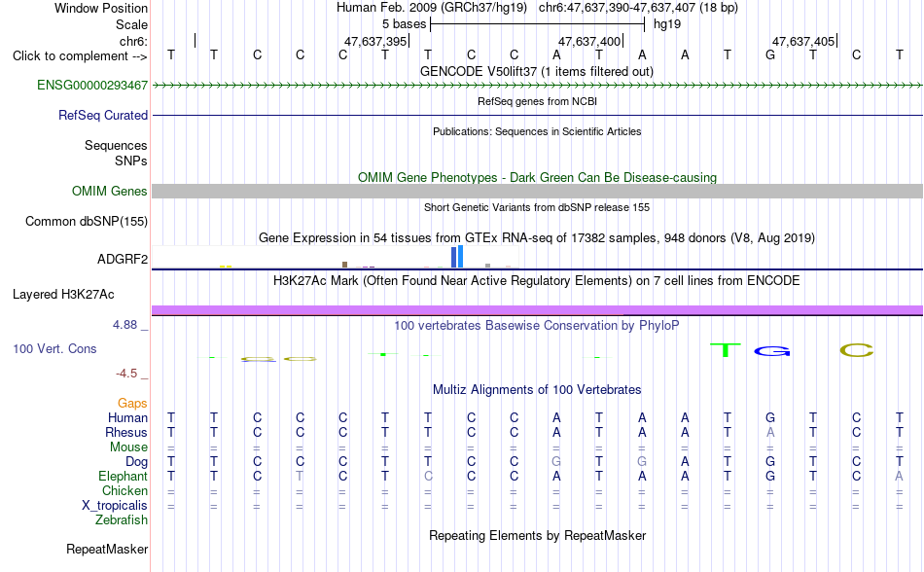Select the Human alignment row label
Viewport: 924px width, 572px height.
pyautogui.click(x=127, y=417)
